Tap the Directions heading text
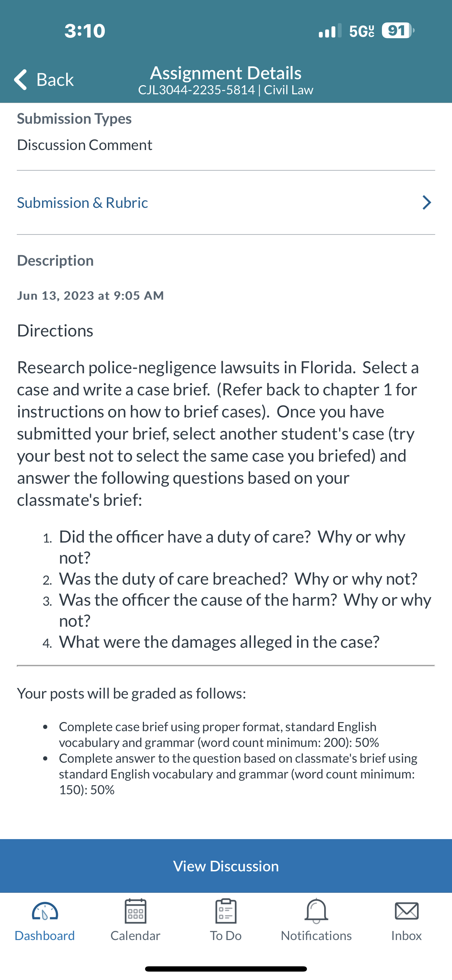 (x=55, y=330)
